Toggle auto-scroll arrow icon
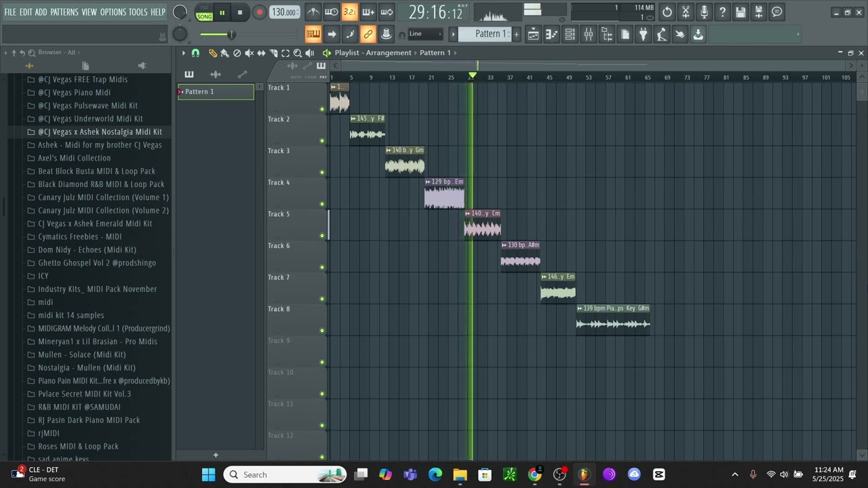This screenshot has height=488, width=868. coord(331,34)
